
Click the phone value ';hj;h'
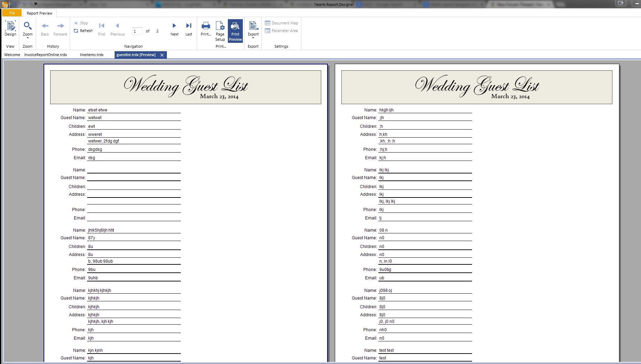point(383,149)
